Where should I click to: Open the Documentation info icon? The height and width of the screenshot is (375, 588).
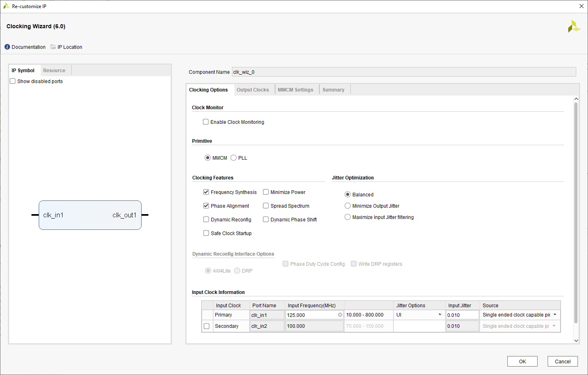point(7,47)
